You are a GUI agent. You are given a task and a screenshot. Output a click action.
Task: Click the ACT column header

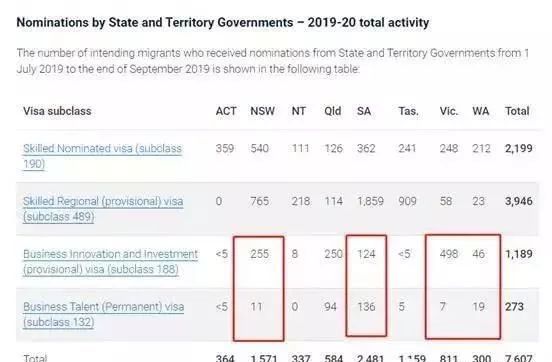click(x=226, y=111)
